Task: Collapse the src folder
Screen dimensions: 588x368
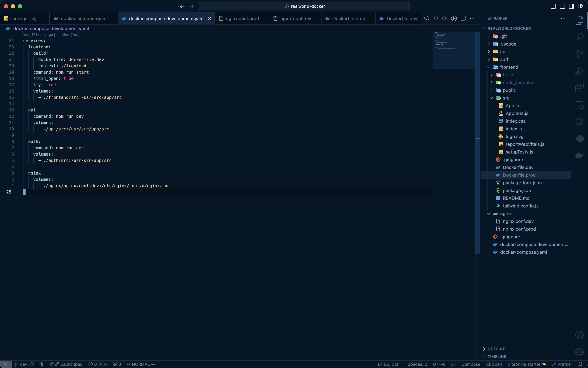Action: (526, 98)
